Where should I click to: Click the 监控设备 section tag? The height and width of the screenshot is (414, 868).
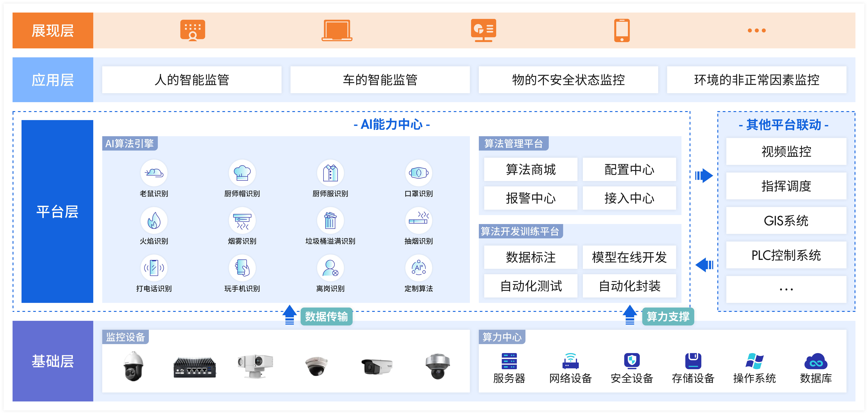pyautogui.click(x=125, y=337)
